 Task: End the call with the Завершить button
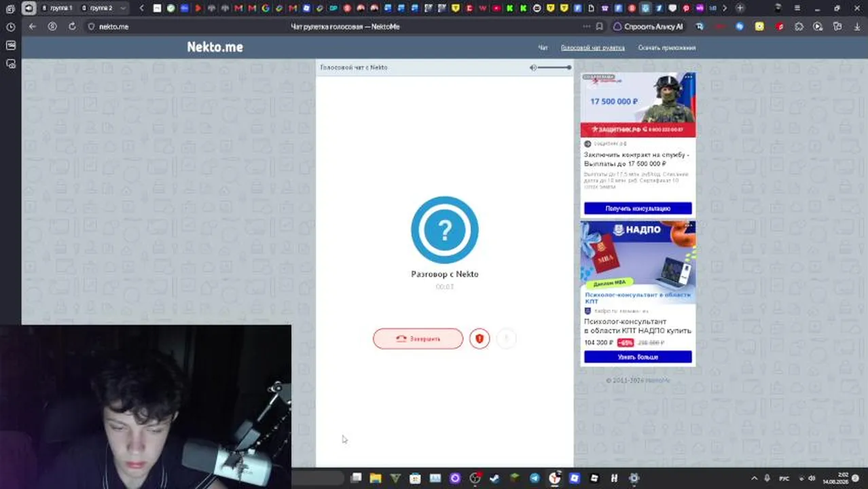418,338
